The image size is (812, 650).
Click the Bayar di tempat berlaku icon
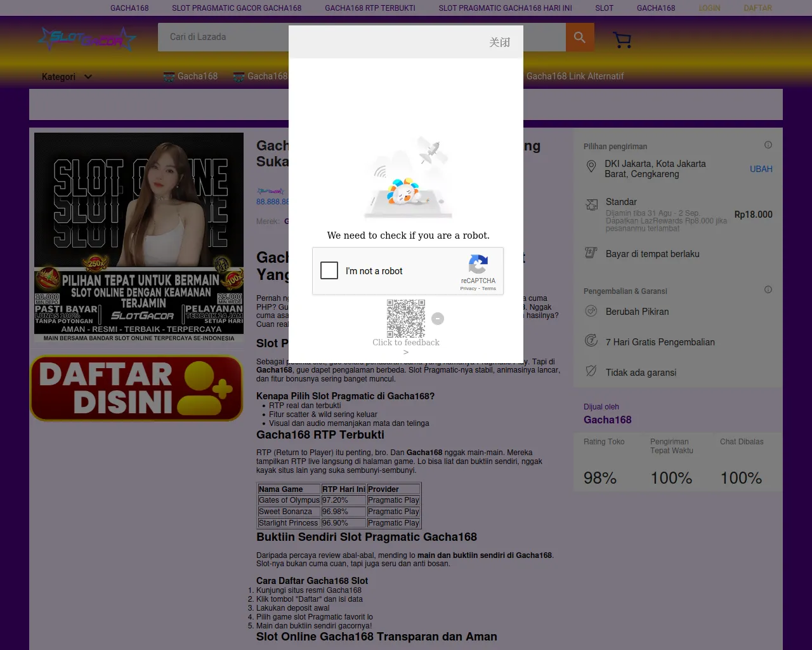[591, 253]
